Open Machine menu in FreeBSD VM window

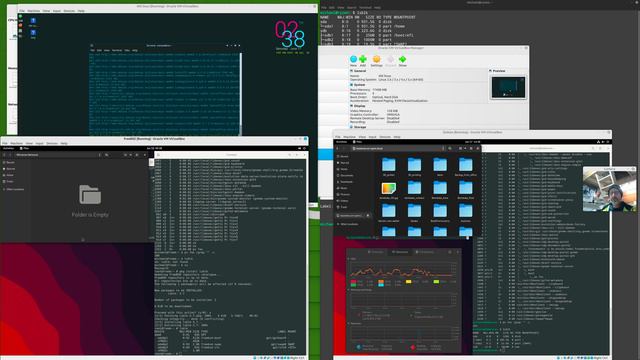tap(17, 143)
